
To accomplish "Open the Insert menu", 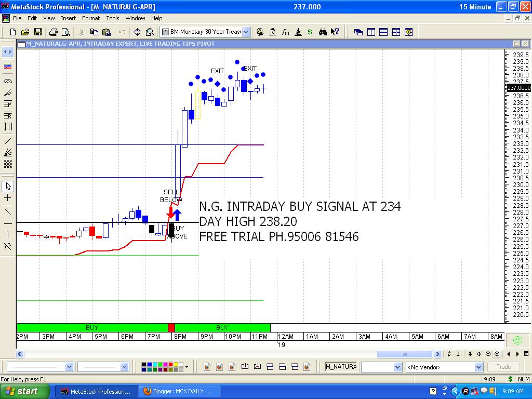I will (68, 18).
